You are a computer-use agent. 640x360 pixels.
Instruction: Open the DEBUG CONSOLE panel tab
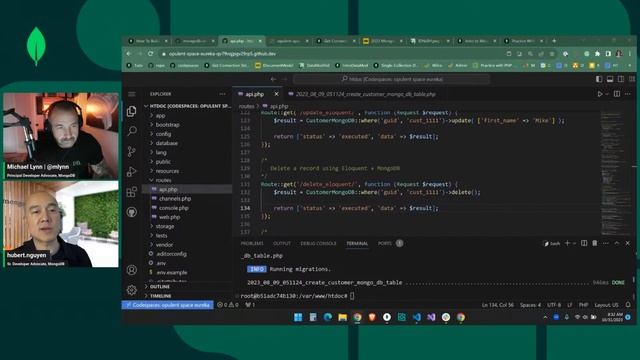click(318, 243)
